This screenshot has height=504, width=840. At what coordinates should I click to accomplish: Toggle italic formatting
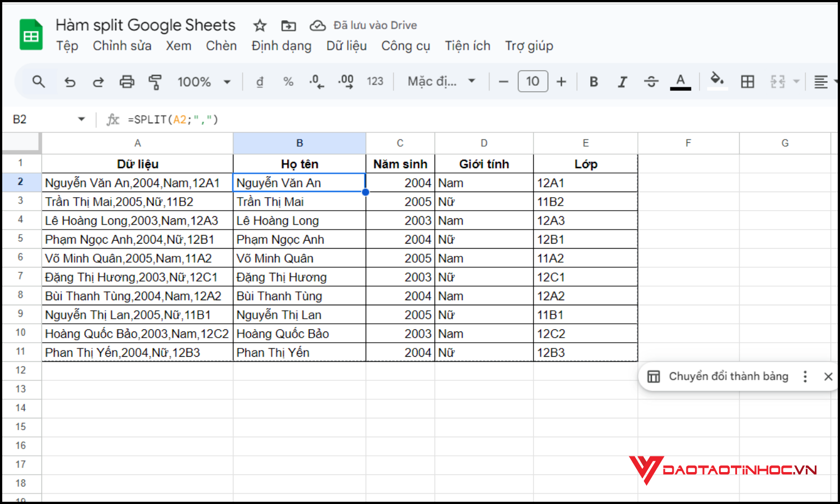tap(622, 82)
